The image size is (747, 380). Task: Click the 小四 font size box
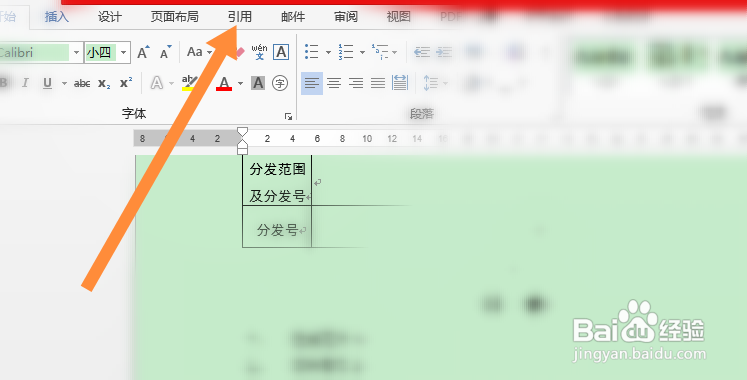tap(101, 52)
